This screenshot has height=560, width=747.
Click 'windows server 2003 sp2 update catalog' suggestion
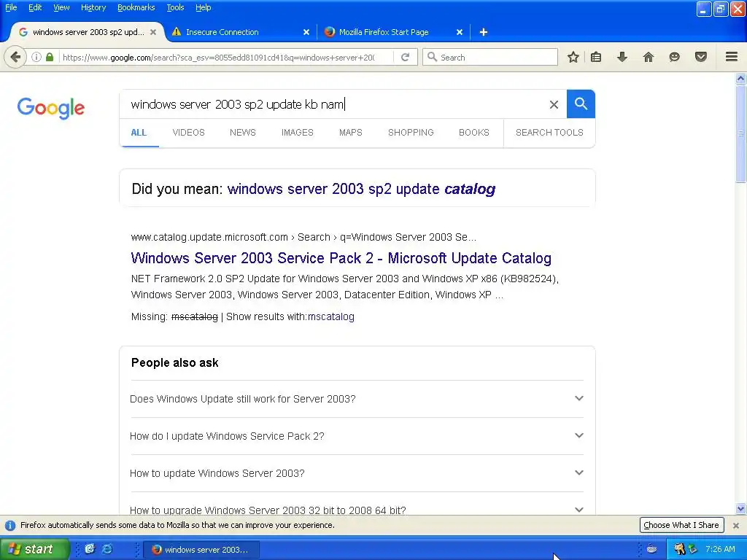point(361,189)
